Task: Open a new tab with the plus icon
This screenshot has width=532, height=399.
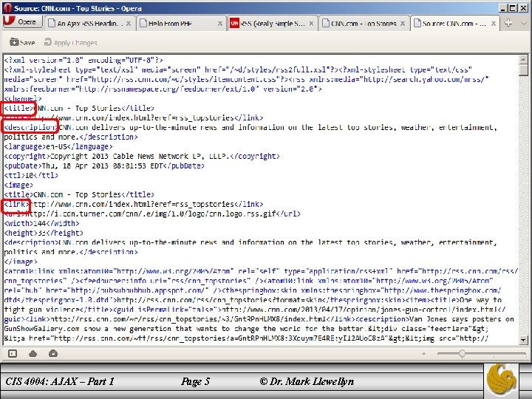Action: [508, 23]
